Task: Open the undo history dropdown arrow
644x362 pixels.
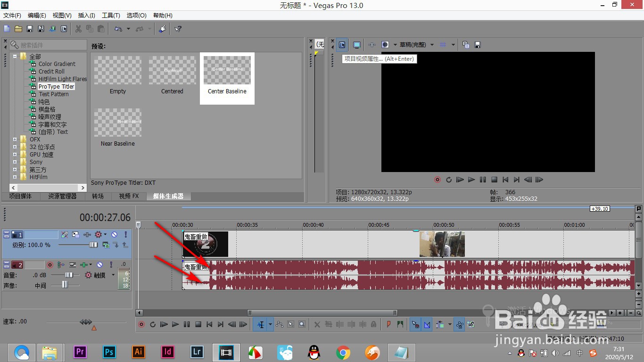Action: (x=128, y=29)
